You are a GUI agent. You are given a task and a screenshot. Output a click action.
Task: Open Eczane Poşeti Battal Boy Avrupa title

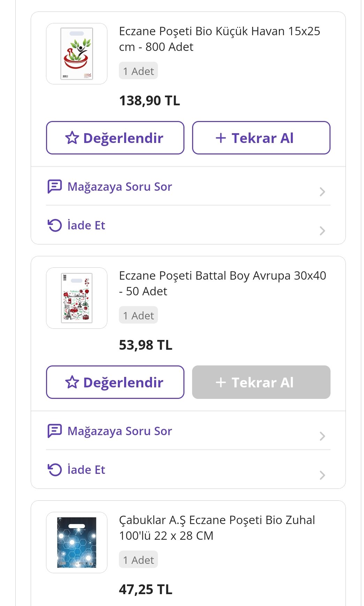[222, 283]
